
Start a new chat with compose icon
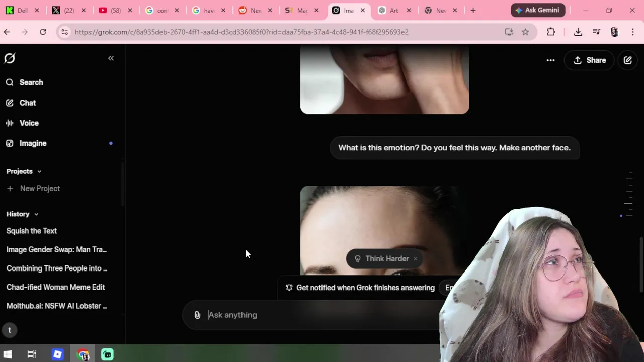(628, 60)
